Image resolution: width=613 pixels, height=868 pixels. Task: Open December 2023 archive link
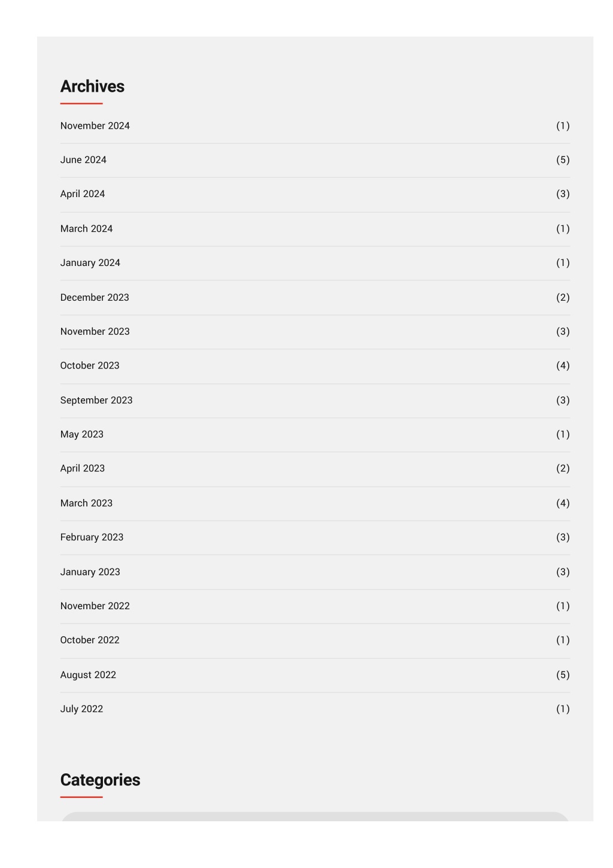coord(95,298)
